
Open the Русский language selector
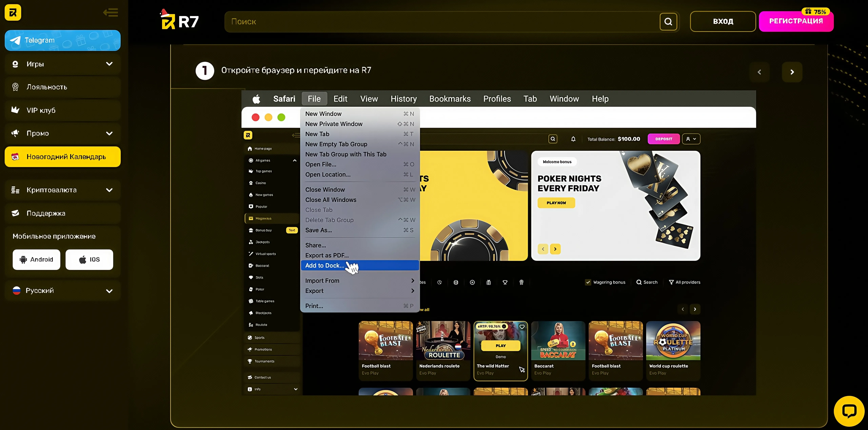(63, 290)
